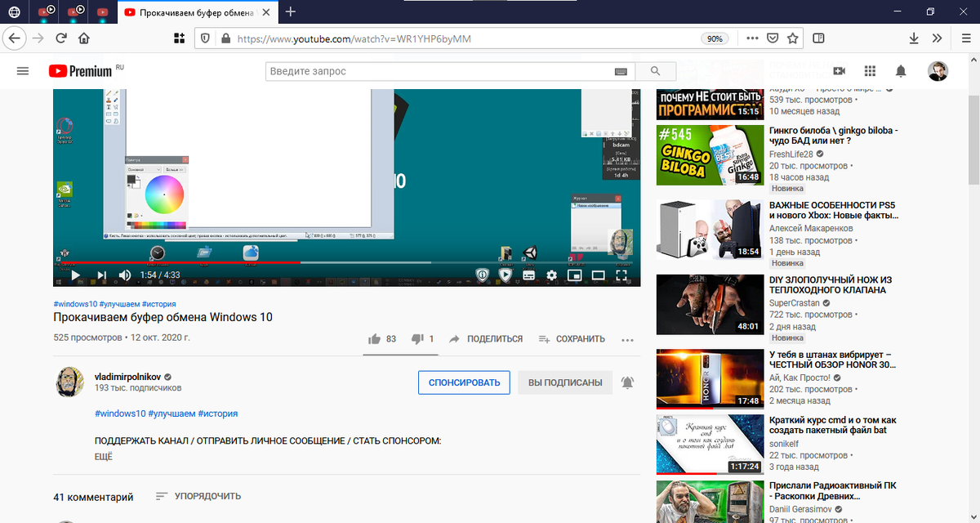The width and height of the screenshot is (980, 523).
Task: Go back with browser back arrow
Action: 14,38
